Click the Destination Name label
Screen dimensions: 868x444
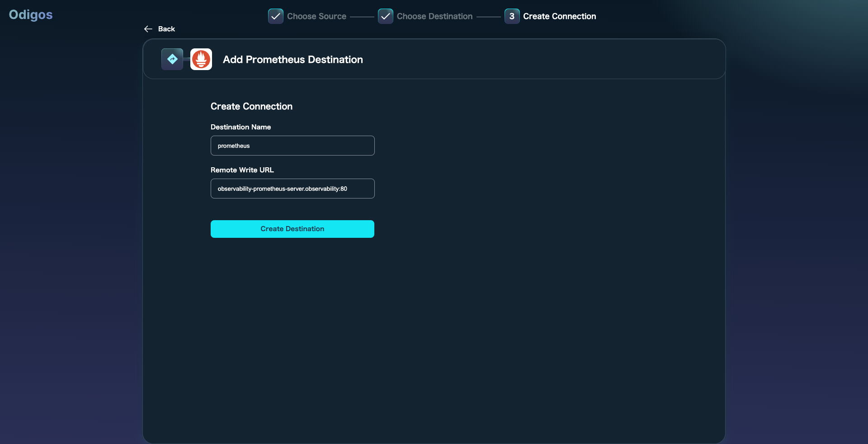click(241, 127)
